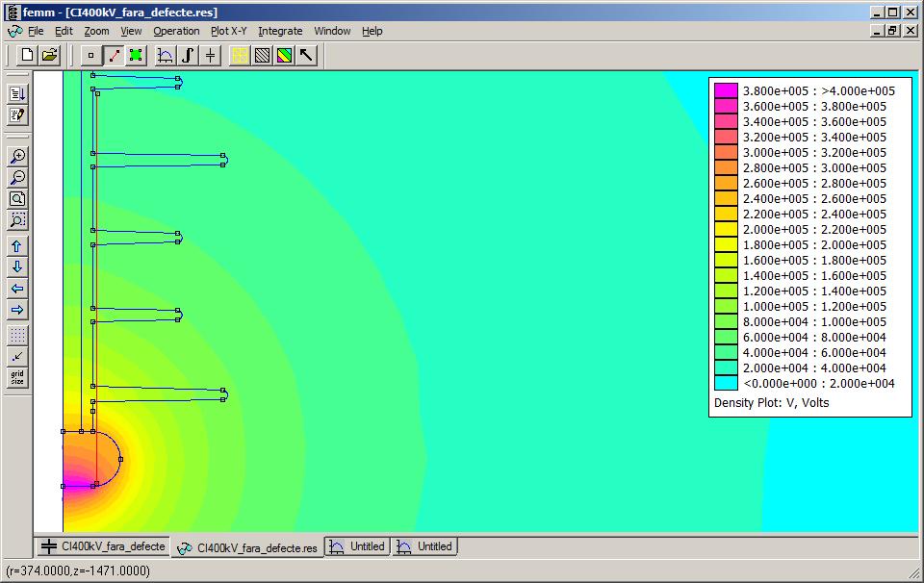
Task: Open the Zoom menu
Action: coord(96,31)
